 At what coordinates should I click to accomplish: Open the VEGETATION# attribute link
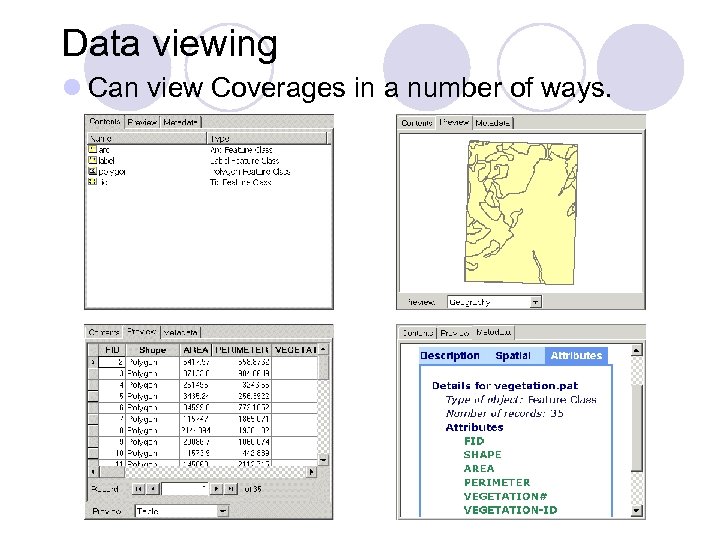point(505,496)
